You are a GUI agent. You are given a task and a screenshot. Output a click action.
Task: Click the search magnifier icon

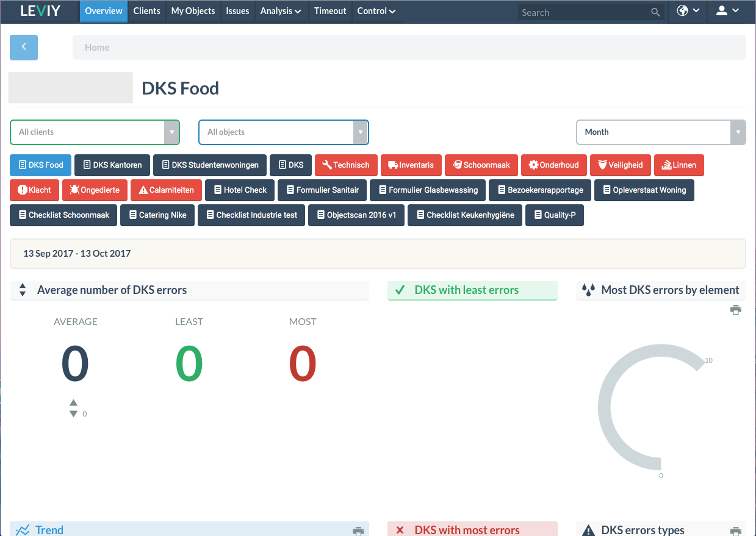point(655,12)
